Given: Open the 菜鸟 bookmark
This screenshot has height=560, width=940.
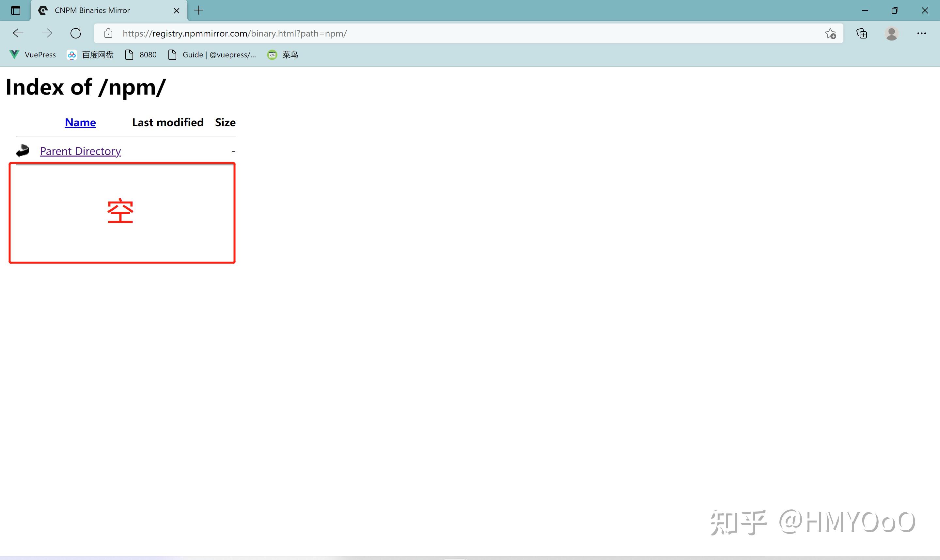Looking at the screenshot, I should 283,55.
